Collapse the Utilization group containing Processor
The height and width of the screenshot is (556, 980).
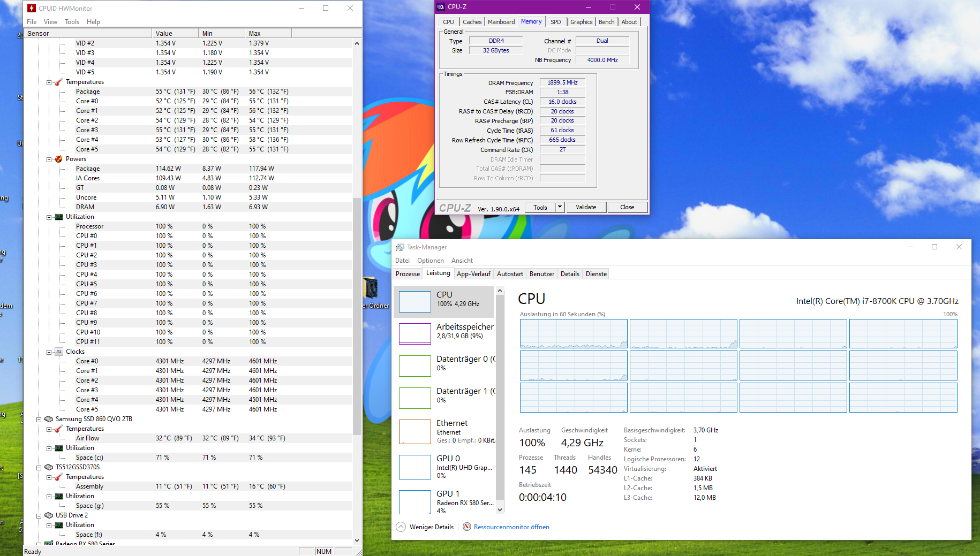point(49,217)
